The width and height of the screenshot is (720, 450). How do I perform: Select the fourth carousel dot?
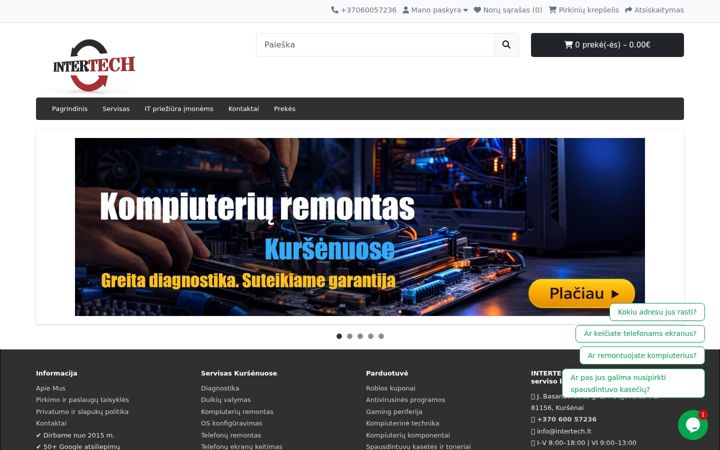point(371,336)
